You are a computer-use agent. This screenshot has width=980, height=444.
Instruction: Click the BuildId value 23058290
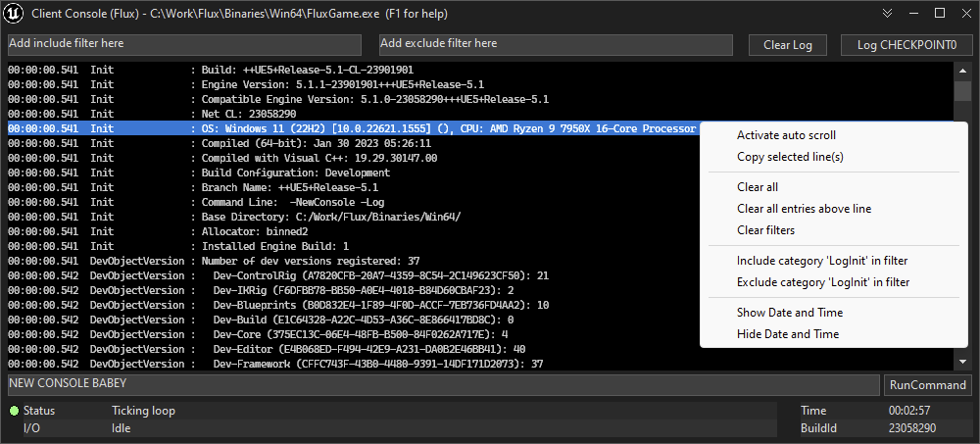[x=912, y=429]
